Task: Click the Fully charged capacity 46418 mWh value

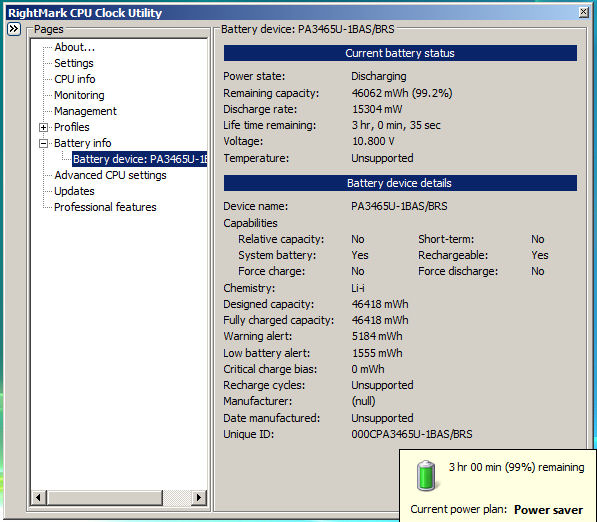Action: tap(380, 320)
